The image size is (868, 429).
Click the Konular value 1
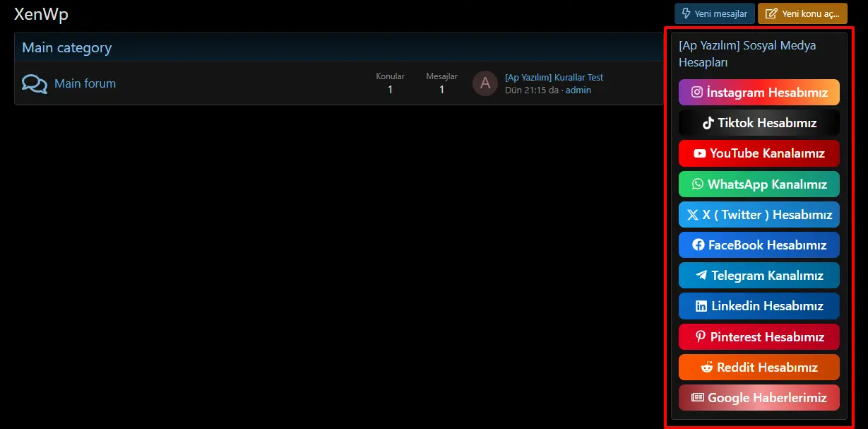(x=391, y=90)
